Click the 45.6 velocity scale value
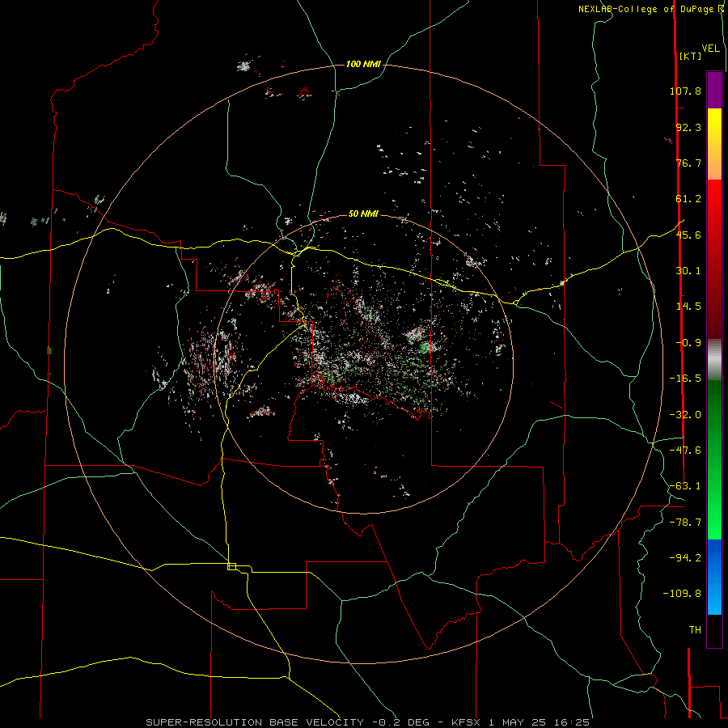 coord(688,235)
